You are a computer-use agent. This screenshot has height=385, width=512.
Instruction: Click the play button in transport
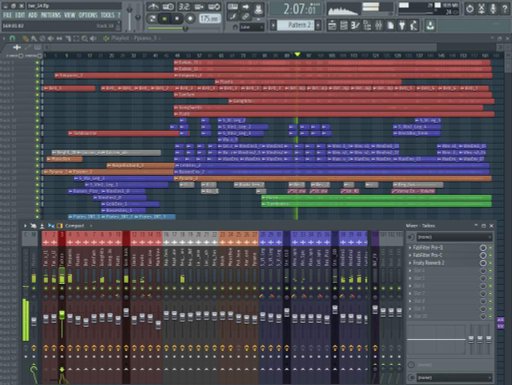click(164, 19)
